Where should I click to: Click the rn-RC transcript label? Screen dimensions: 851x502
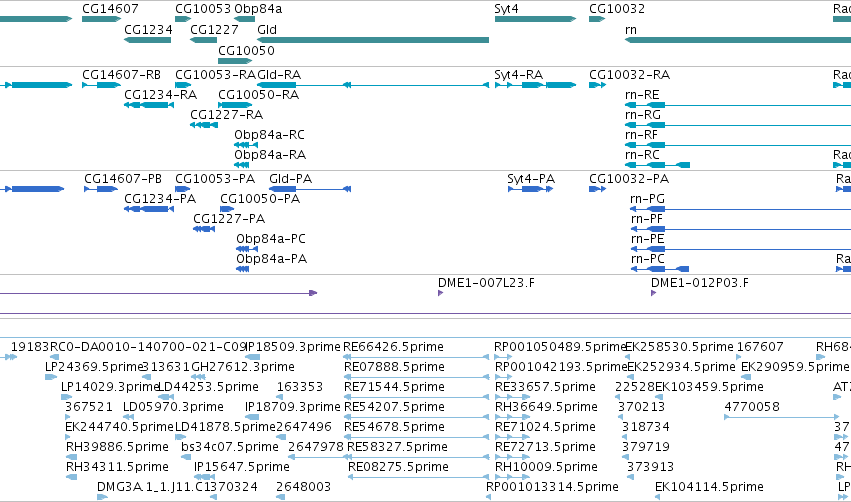coord(643,155)
